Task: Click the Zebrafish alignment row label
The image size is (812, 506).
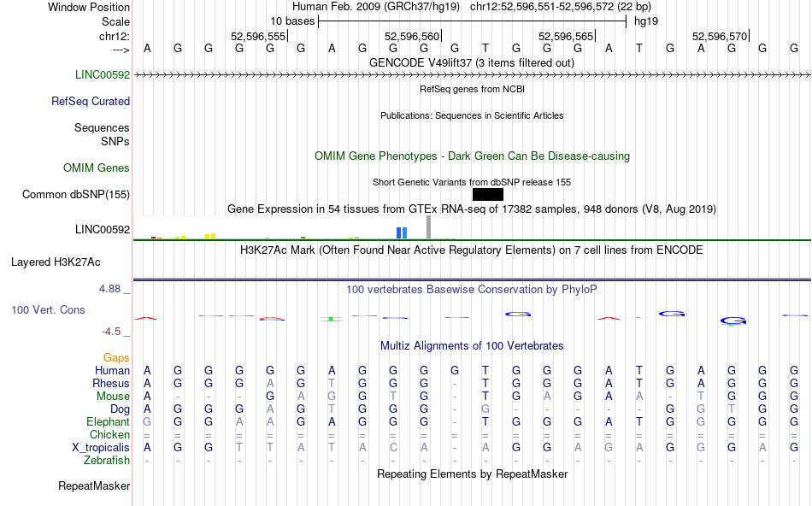Action: [x=107, y=460]
